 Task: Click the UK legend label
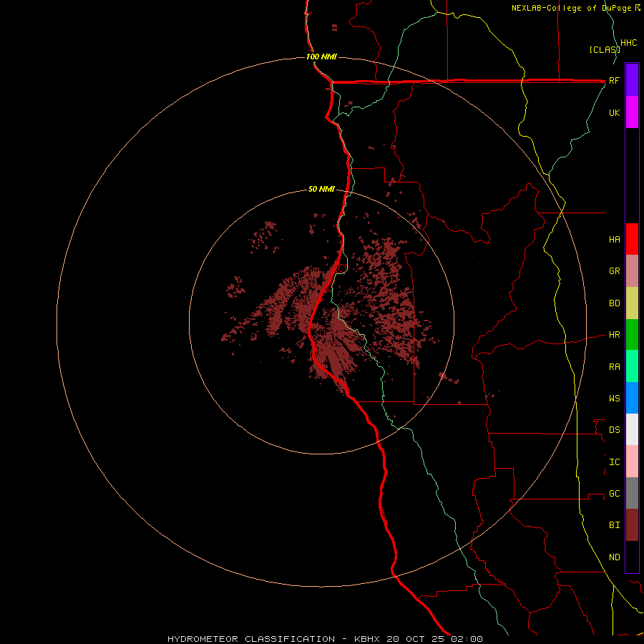pos(615,113)
